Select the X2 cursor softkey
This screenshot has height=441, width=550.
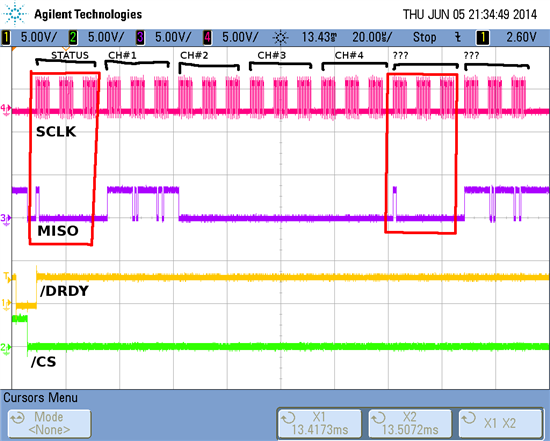point(410,423)
